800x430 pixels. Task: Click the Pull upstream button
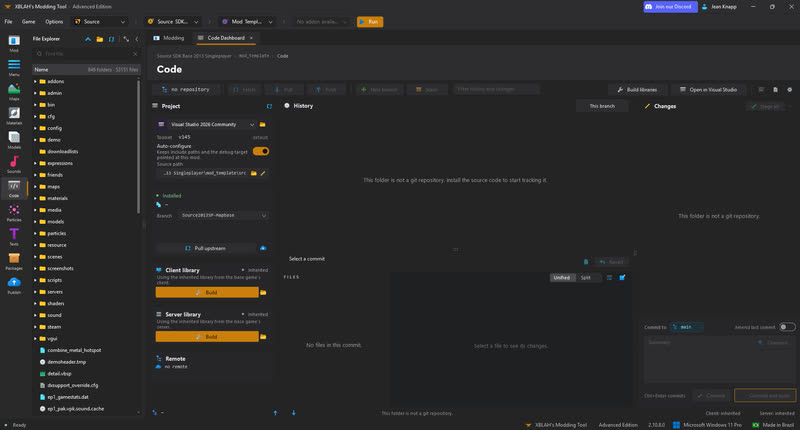(206, 248)
